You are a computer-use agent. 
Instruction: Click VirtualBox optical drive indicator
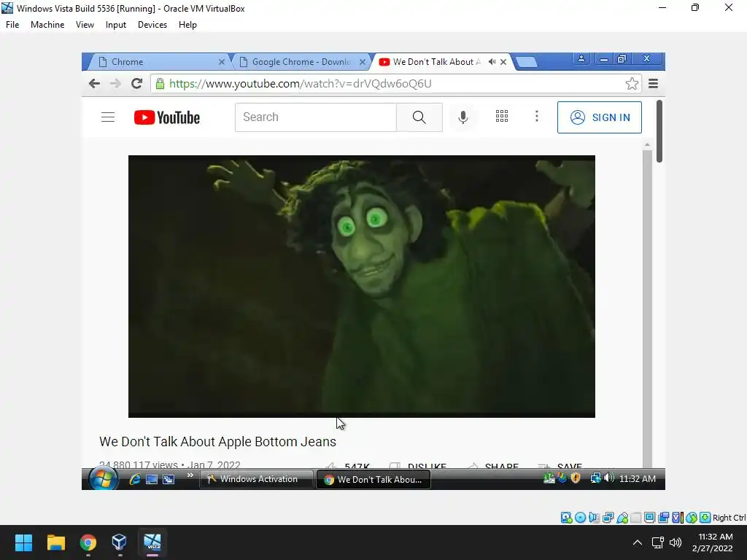[580, 518]
